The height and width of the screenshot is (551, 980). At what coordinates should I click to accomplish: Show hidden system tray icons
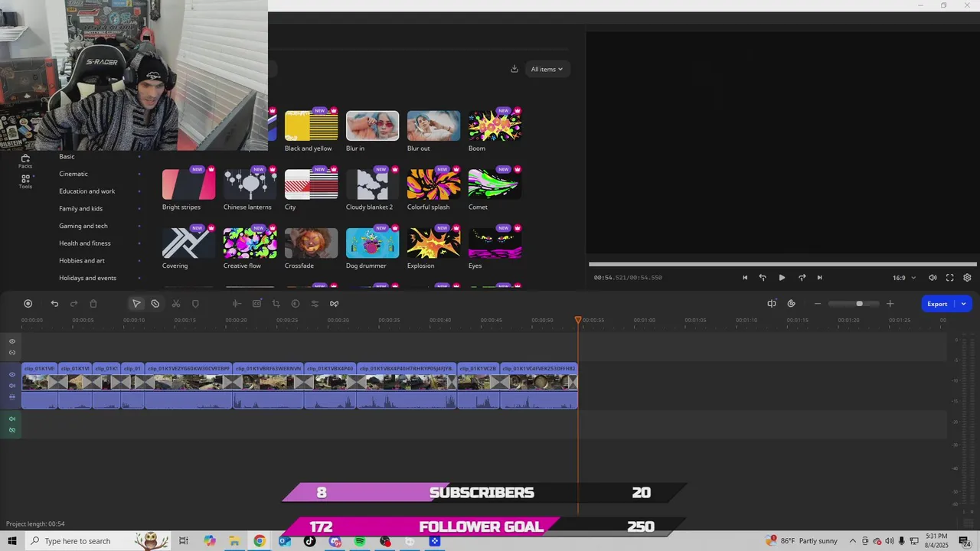click(x=853, y=541)
